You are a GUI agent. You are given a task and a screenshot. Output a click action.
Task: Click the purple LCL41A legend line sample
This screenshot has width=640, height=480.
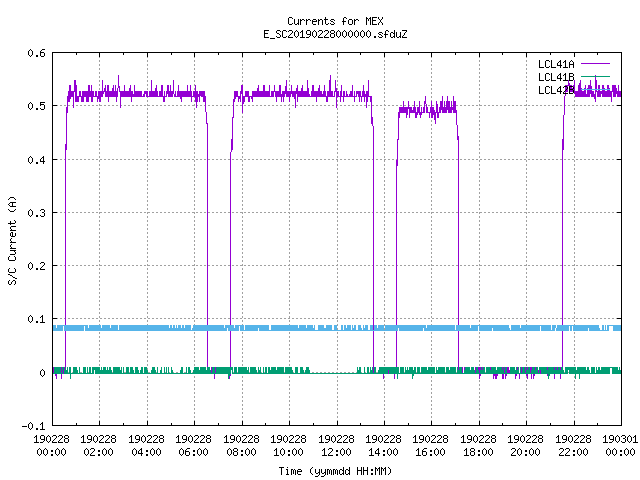pos(595,64)
